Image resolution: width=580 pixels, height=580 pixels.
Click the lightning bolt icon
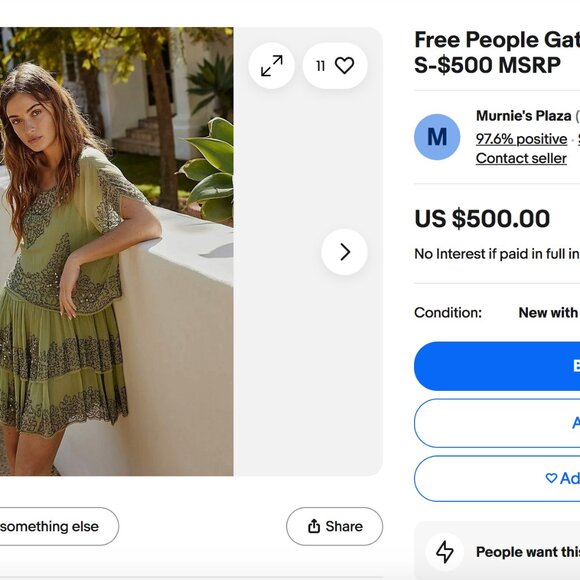pyautogui.click(x=444, y=552)
